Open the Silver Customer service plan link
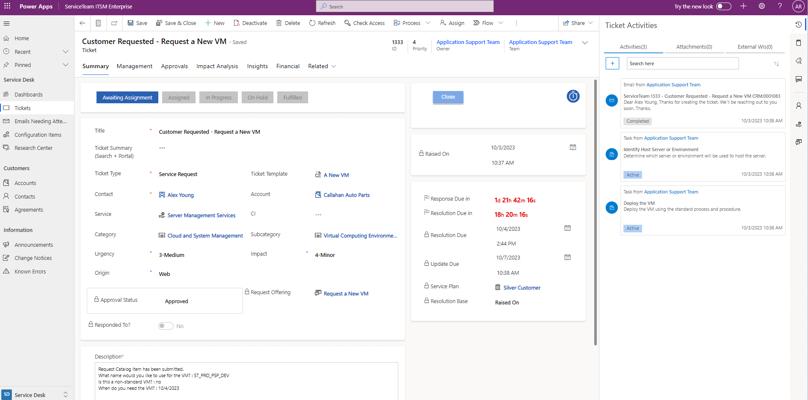The height and width of the screenshot is (400, 808). pos(522,288)
